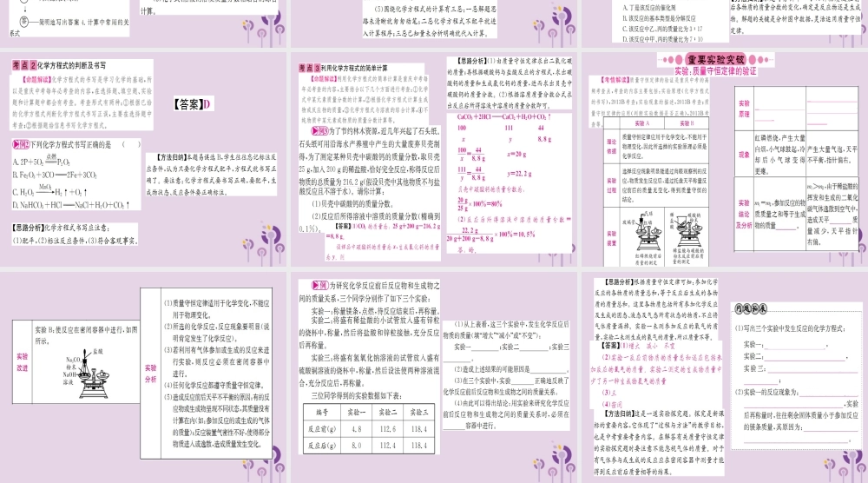Viewport: 868px width, 483px height.
Task: Click the 实验一 table column header
Action: click(357, 413)
